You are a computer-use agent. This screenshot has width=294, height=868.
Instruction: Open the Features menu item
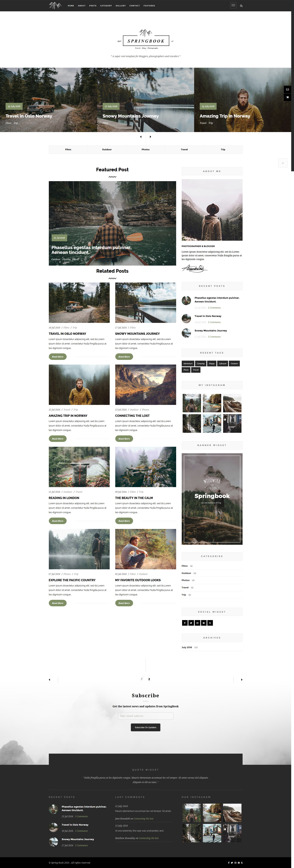tap(149, 6)
